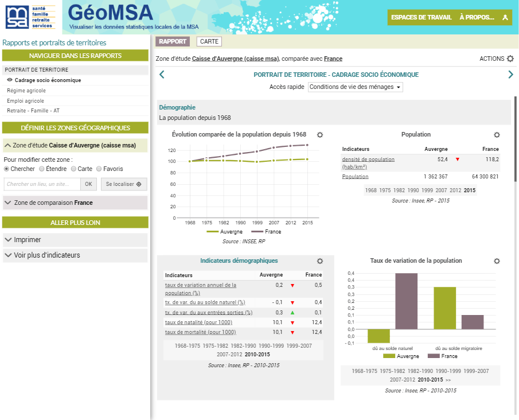The width and height of the screenshot is (519, 420).
Task: Expand the Zone de comparaison France section
Action: click(x=75, y=203)
